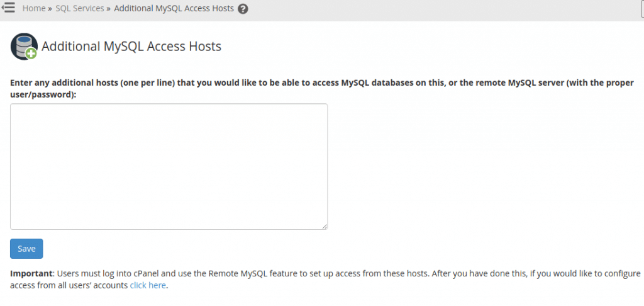
Task: Click the 'user/password):' label line
Action: (x=43, y=94)
